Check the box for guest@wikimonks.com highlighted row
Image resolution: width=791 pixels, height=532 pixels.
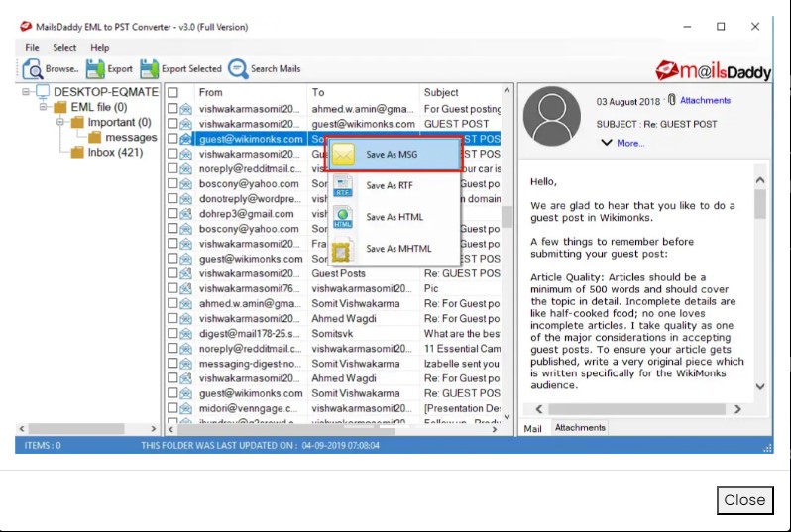[x=173, y=138]
